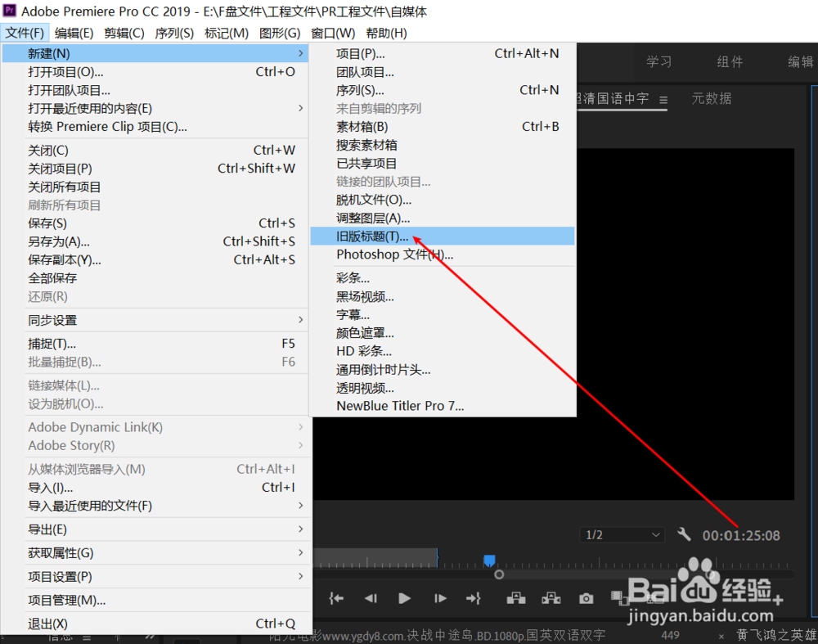Open the panel menu next to 清国语中字 tab
Viewport: 818px width, 644px height.
tap(663, 100)
